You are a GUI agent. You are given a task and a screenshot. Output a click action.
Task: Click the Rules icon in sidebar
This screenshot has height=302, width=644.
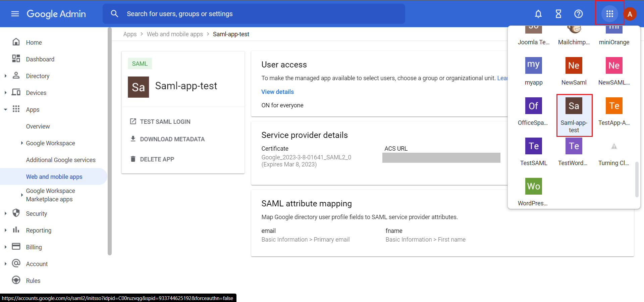click(x=16, y=280)
